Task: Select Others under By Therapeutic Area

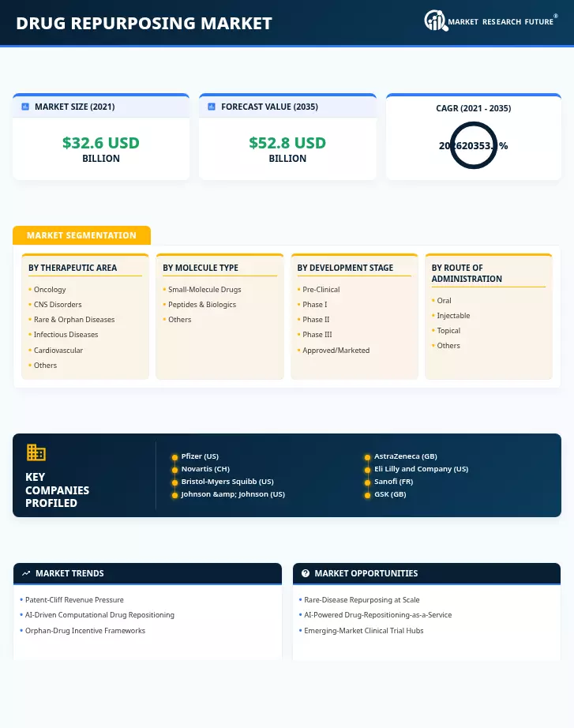Action: click(45, 366)
